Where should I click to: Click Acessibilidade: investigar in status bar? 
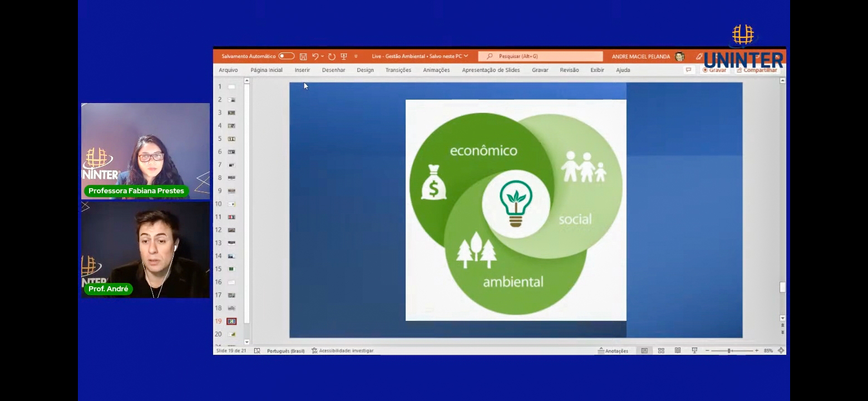coord(342,351)
